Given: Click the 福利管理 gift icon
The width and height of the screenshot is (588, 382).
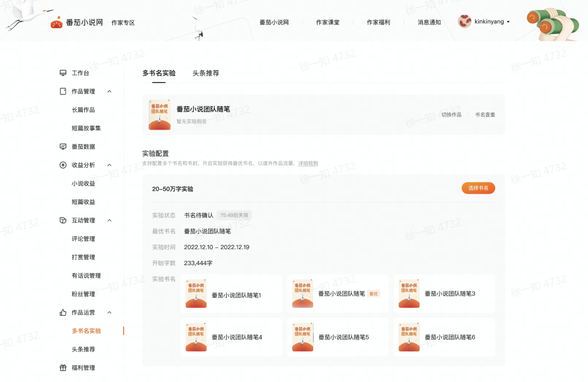Looking at the screenshot, I should [63, 368].
